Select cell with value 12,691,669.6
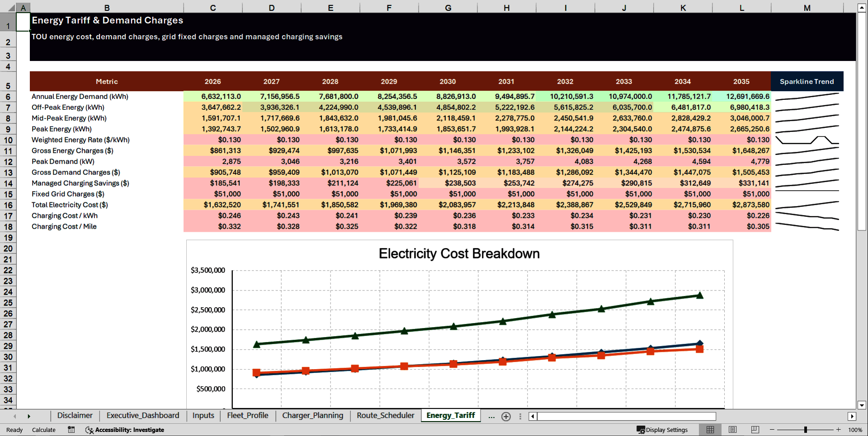This screenshot has height=436, width=868. point(742,97)
